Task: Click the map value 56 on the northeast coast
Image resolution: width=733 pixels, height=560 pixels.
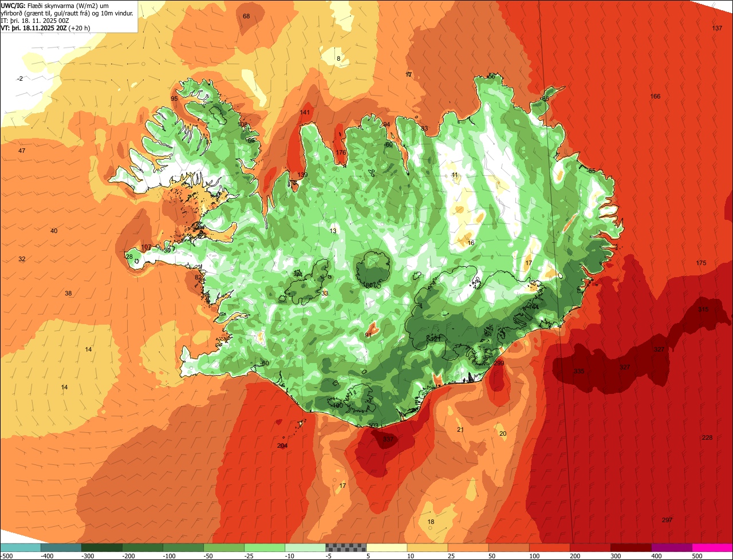Action: 491,76
